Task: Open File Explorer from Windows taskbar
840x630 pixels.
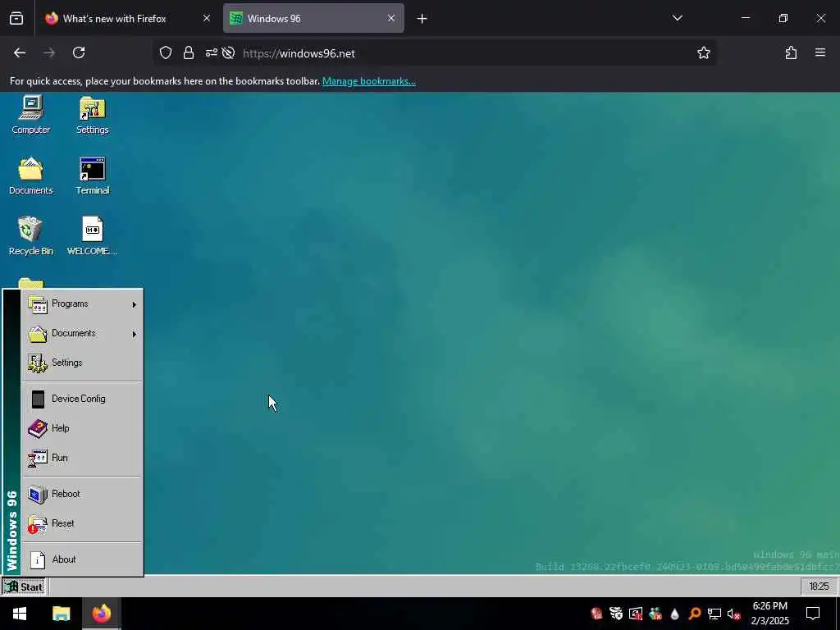Action: pos(61,614)
